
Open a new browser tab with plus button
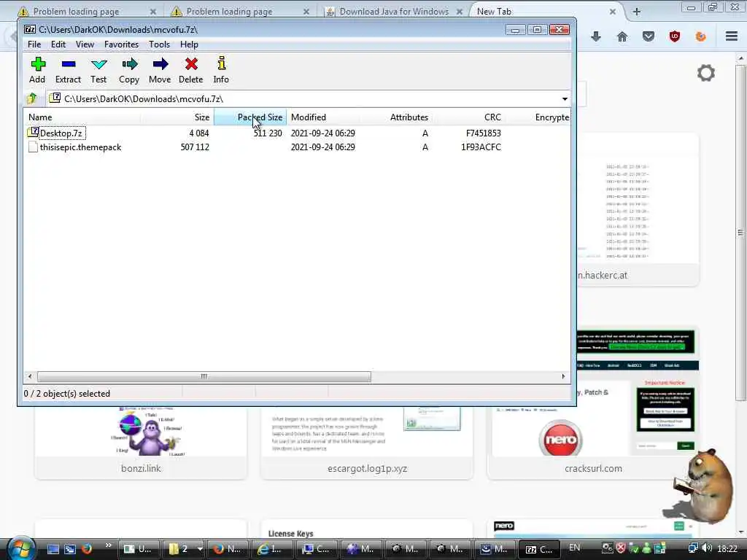tap(636, 12)
